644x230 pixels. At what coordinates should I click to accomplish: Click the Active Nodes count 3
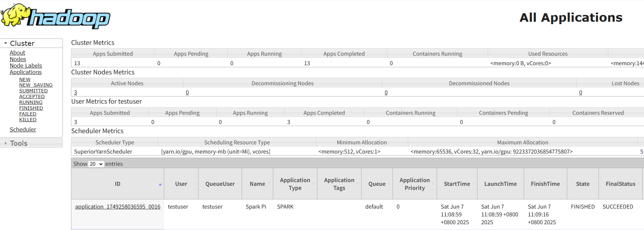click(75, 92)
